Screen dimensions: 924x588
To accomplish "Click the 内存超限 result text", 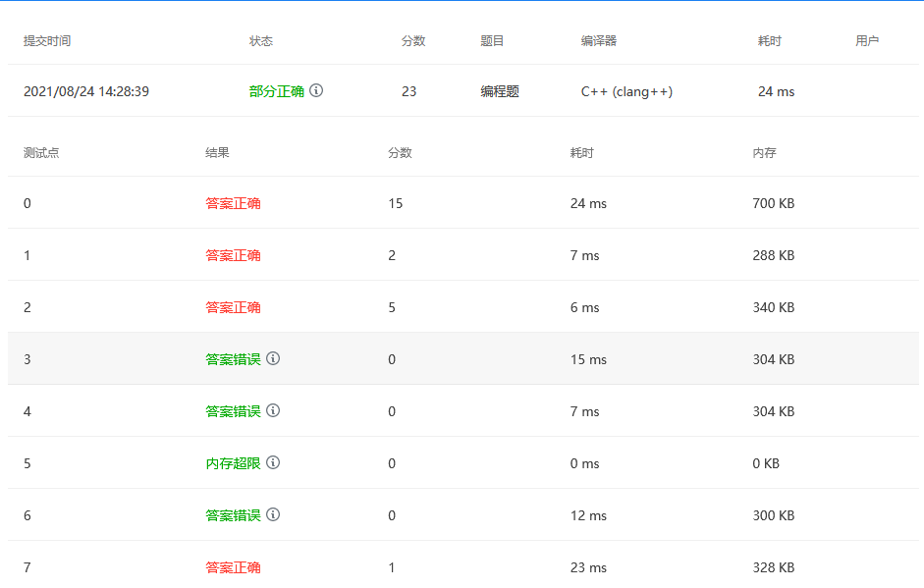I will 233,463.
